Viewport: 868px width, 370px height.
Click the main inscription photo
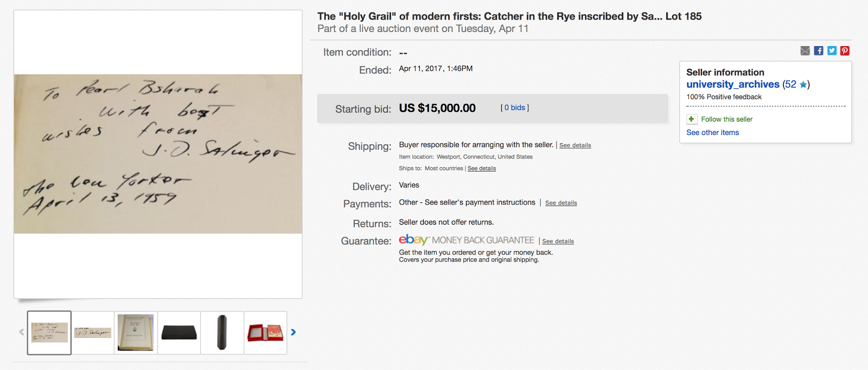(158, 154)
